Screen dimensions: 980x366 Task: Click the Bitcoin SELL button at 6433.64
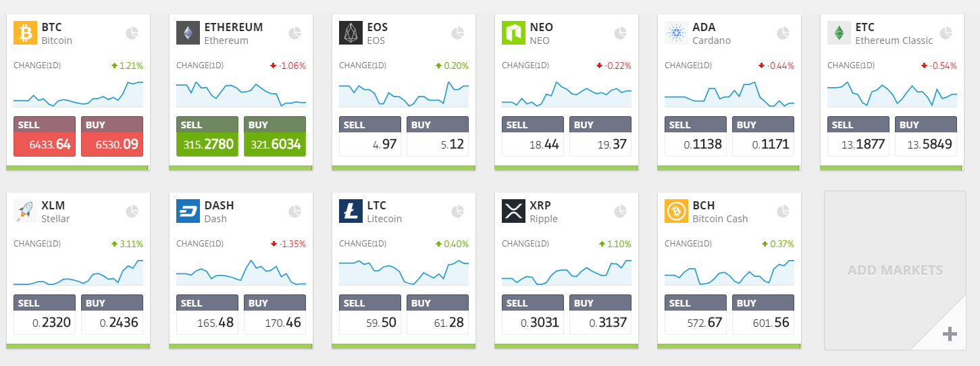point(45,136)
